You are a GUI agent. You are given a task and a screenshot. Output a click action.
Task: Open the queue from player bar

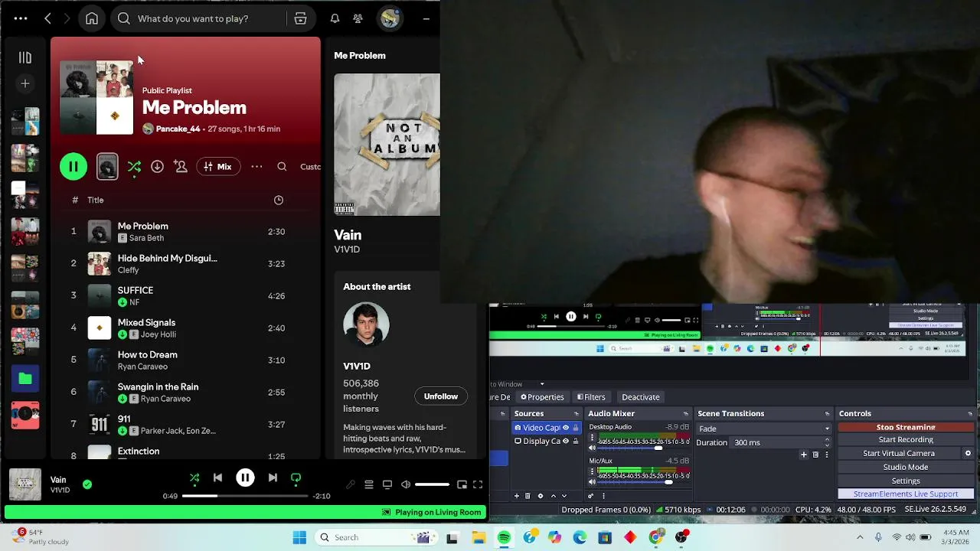point(368,484)
